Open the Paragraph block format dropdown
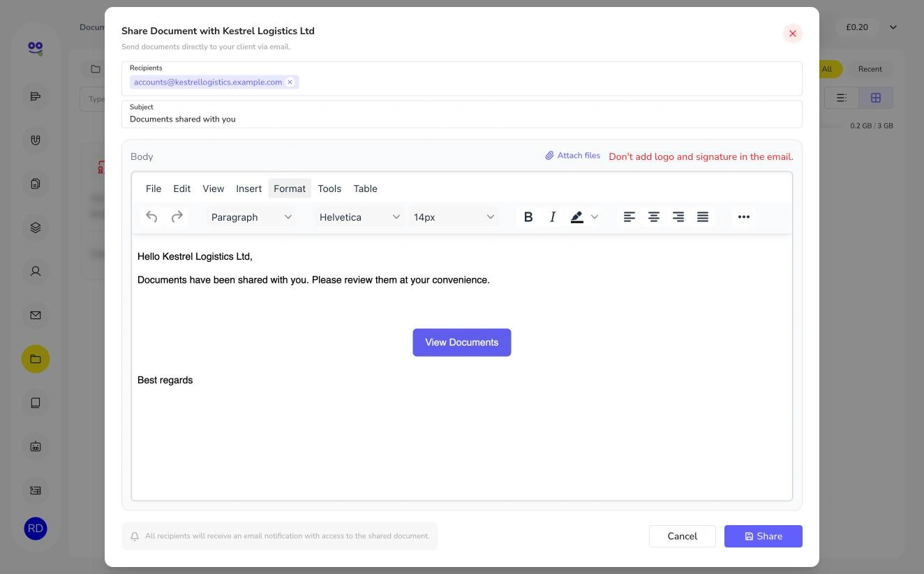Viewport: 924px width, 574px height. point(251,217)
